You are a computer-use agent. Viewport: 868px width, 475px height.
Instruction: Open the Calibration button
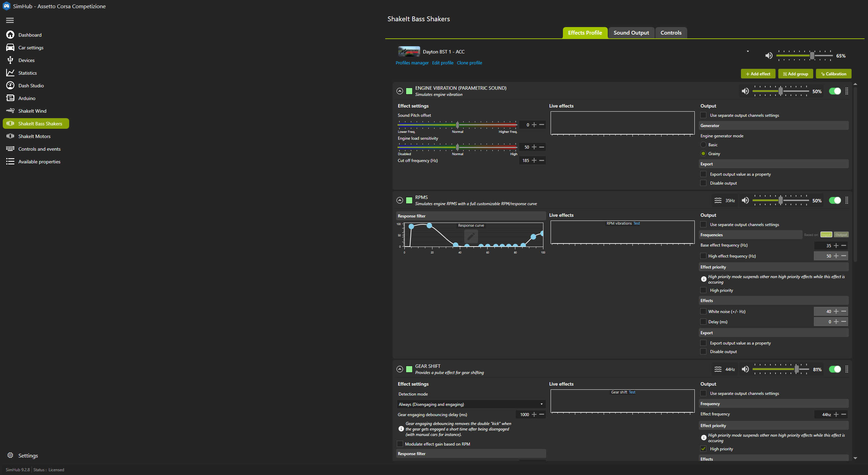point(833,74)
